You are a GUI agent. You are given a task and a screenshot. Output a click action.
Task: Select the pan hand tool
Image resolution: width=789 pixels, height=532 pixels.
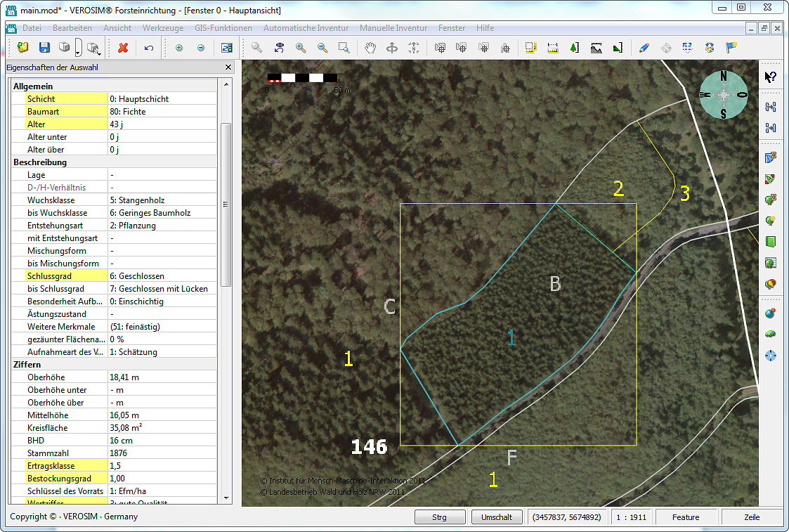(x=370, y=48)
